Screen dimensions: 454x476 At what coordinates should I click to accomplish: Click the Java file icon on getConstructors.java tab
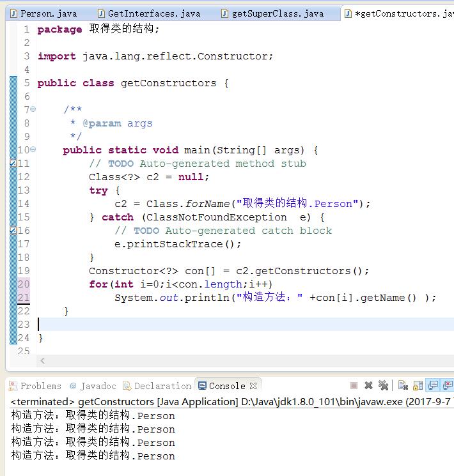(348, 13)
